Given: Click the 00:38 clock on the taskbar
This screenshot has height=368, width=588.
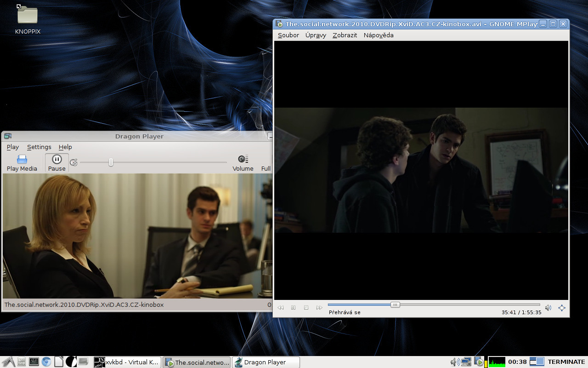Looking at the screenshot, I should pos(517,362).
